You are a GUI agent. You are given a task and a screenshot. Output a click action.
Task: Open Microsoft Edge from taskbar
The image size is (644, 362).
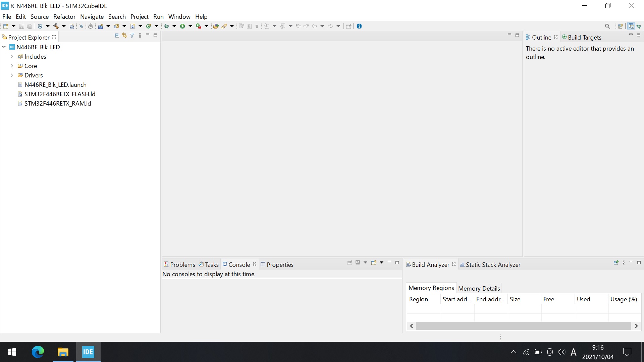pos(38,352)
